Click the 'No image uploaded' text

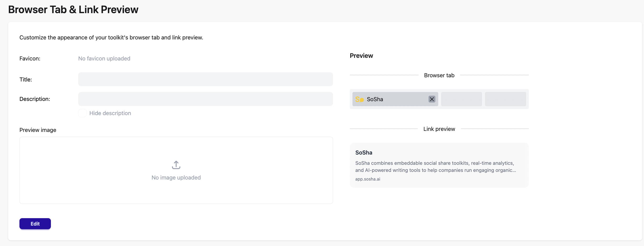(176, 178)
